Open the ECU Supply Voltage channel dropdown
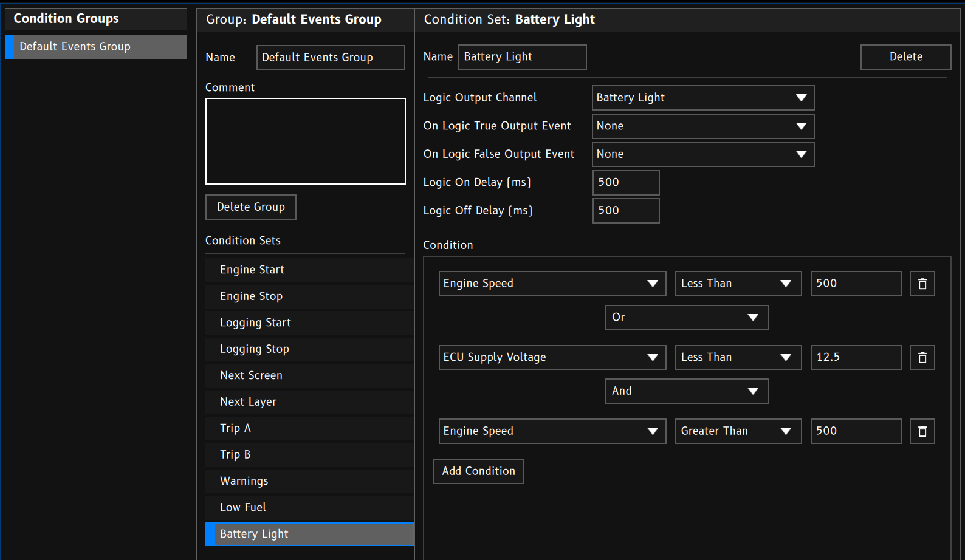Screen dimensions: 965x560 point(552,358)
